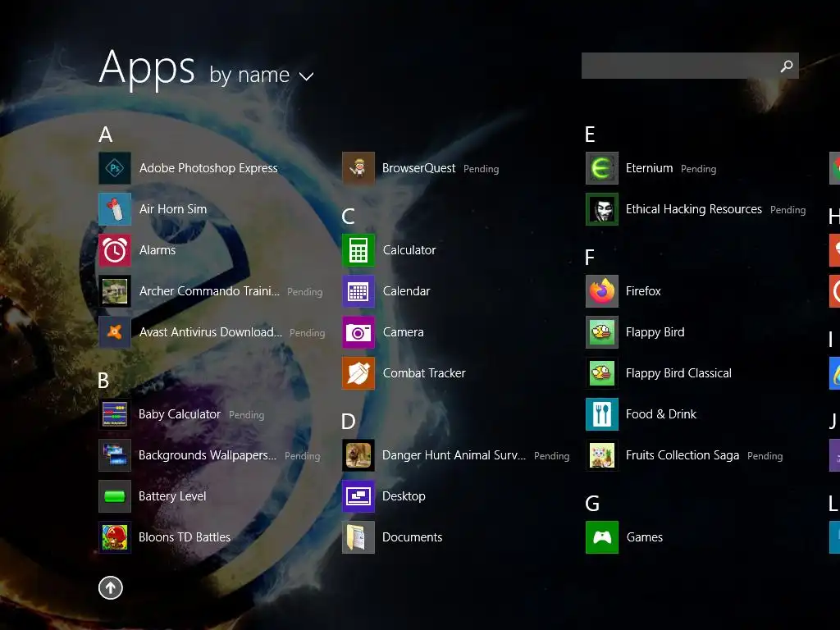Click the Combat Tracker icon
Screen dimensions: 840x630
click(x=358, y=373)
